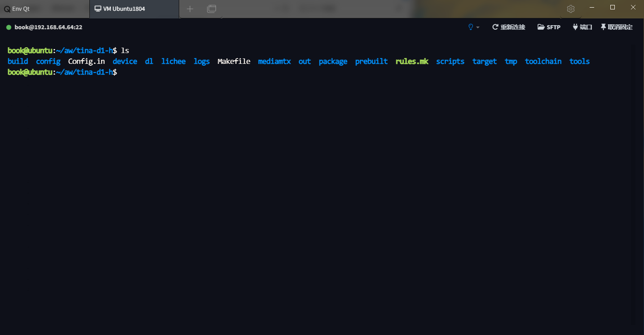Screen dimensions: 644x335
Task: Toggle 取消固定 to unpin the toolbar
Action: (x=617, y=27)
